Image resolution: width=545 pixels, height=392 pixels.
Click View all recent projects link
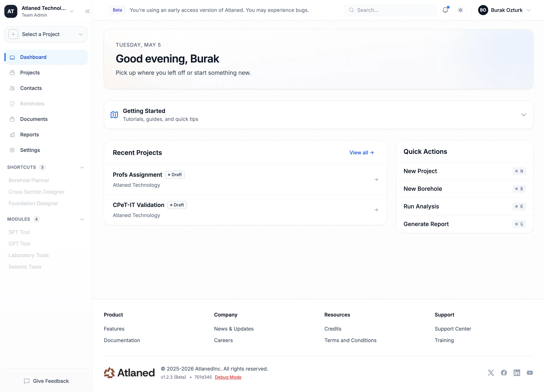point(361,153)
